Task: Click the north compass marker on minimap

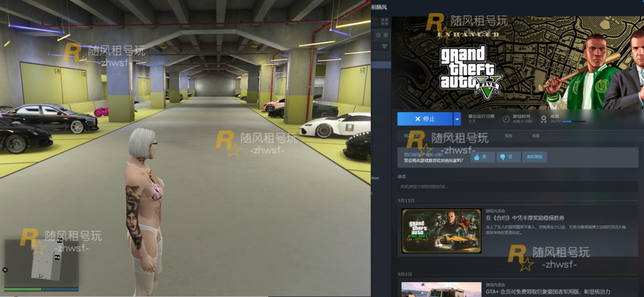Action: click(5, 270)
